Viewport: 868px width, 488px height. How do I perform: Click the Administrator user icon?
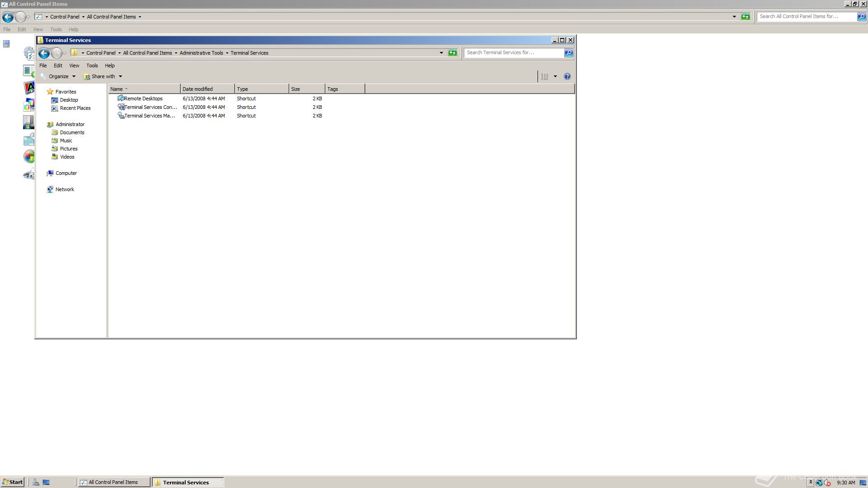[x=50, y=124]
